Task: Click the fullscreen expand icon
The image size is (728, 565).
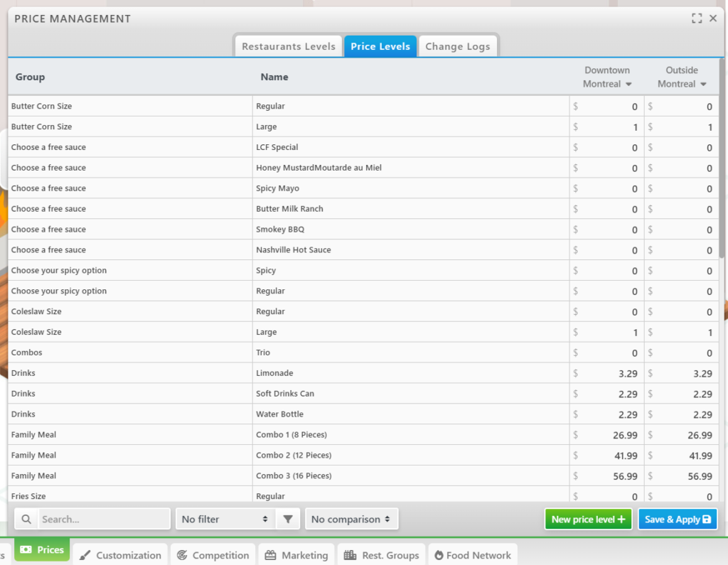Action: 697,18
